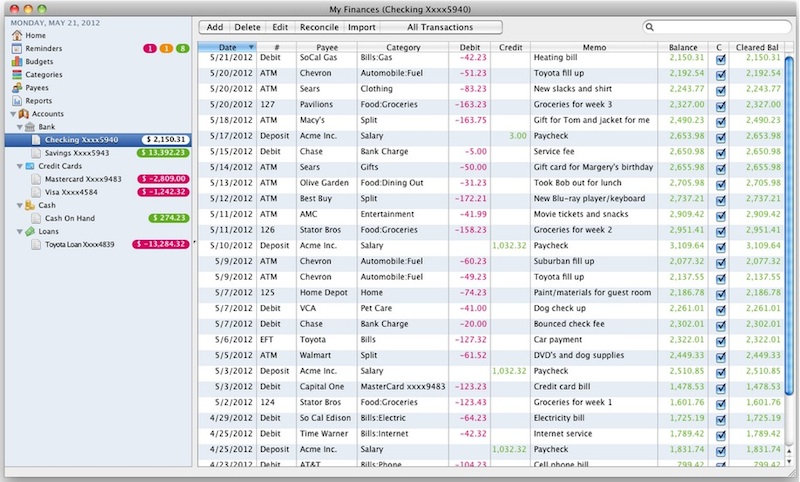800x482 pixels.
Task: Open the Home section in sidebar
Action: pos(27,35)
